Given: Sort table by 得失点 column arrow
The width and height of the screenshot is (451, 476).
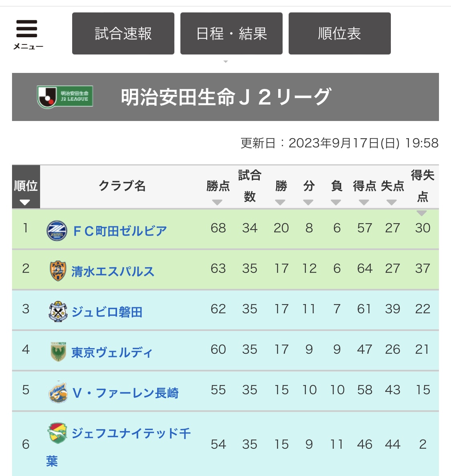Looking at the screenshot, I should click(x=422, y=213).
